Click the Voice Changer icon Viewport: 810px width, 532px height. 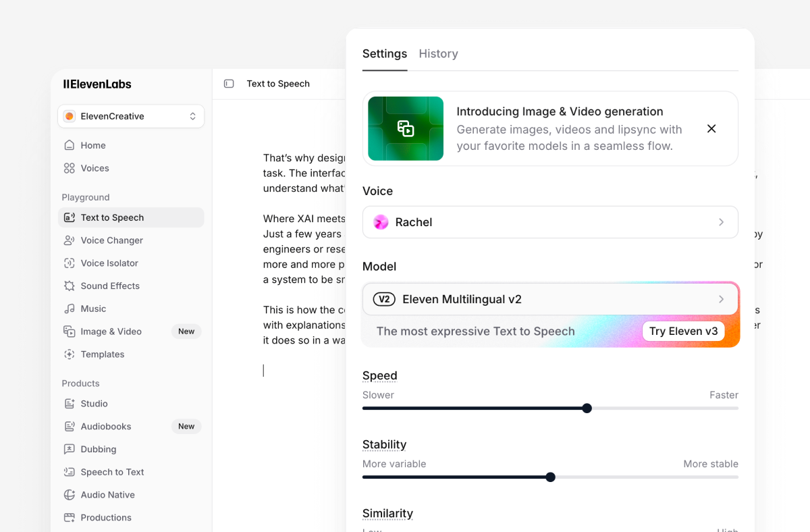(69, 240)
